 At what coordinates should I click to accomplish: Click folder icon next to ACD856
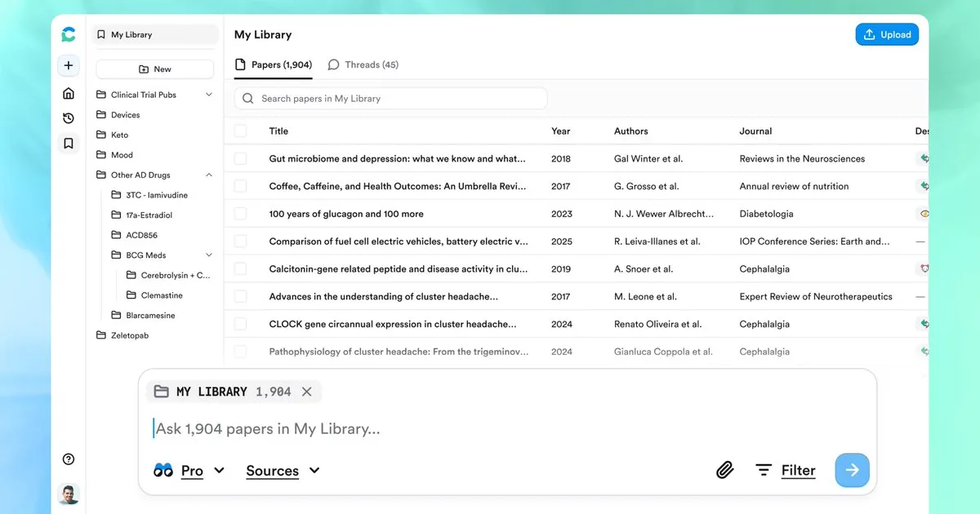point(116,235)
